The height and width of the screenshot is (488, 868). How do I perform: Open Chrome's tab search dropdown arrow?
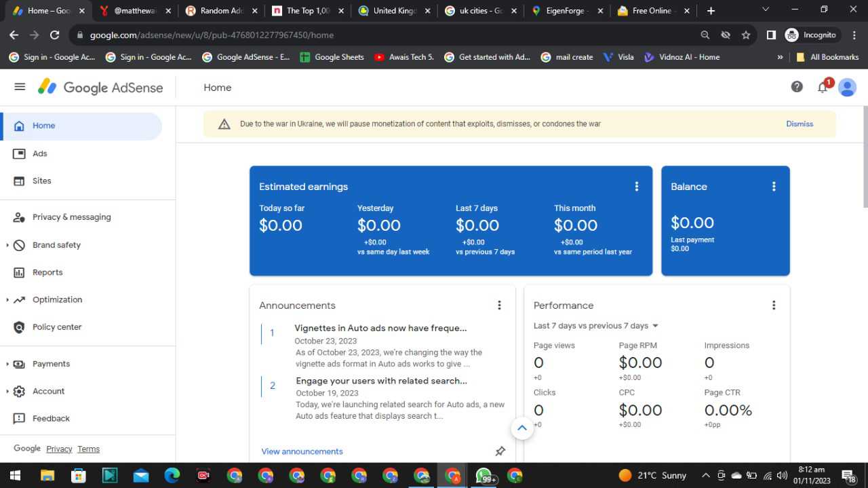coord(766,10)
